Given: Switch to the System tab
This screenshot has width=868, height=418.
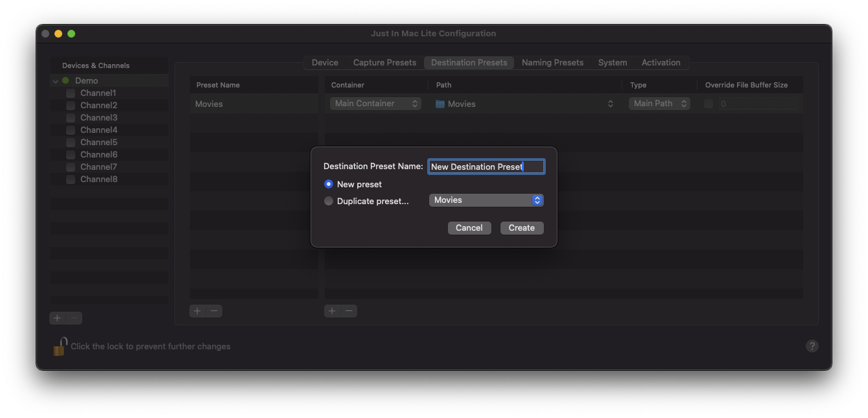Looking at the screenshot, I should click(613, 63).
